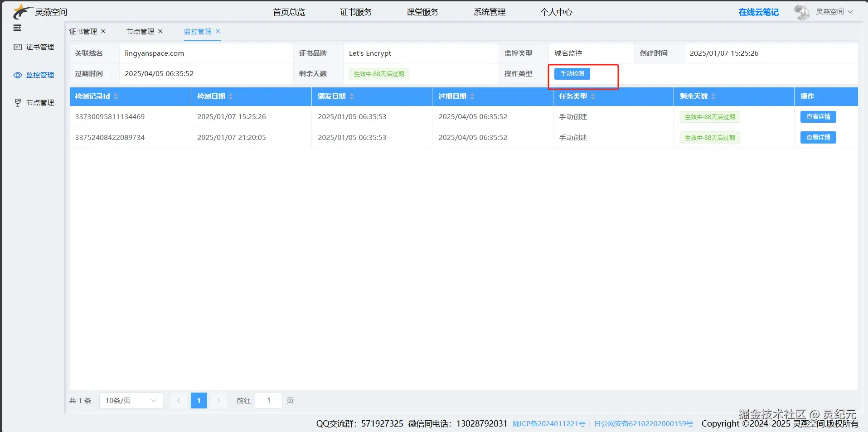Open 首页总览 in the top menu

point(289,12)
